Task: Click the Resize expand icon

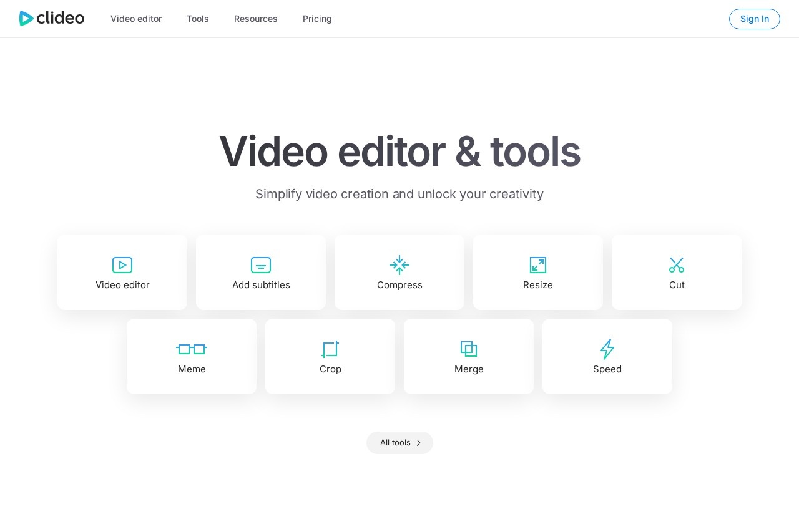Action: 538,265
